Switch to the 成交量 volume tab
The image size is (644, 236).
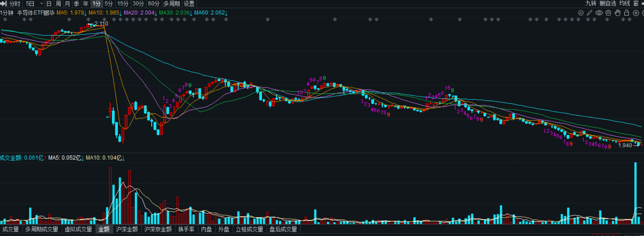pos(10,229)
